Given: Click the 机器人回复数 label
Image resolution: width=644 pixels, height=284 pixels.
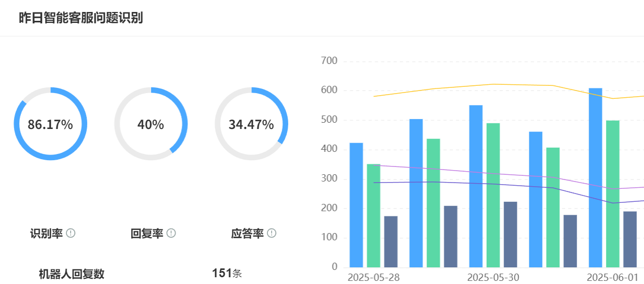Looking at the screenshot, I should tap(72, 274).
